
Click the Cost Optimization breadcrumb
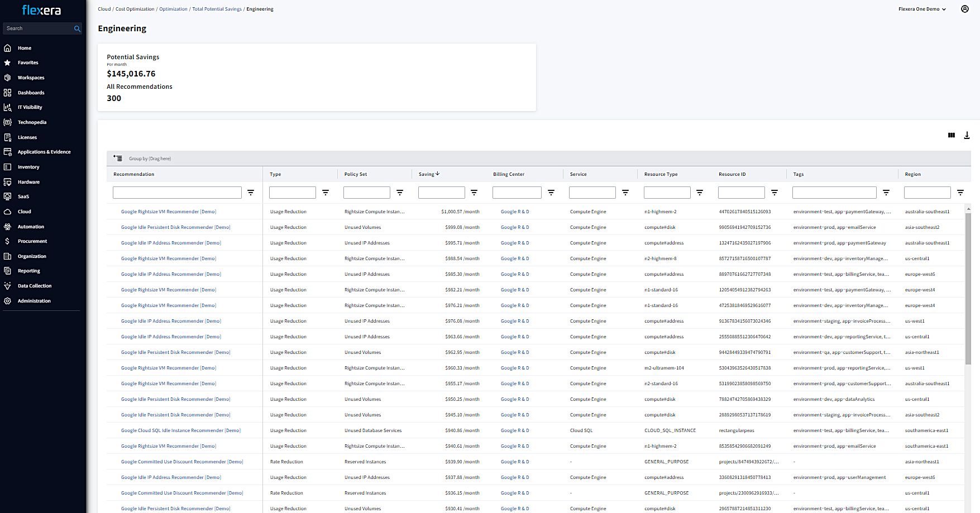pyautogui.click(x=135, y=9)
